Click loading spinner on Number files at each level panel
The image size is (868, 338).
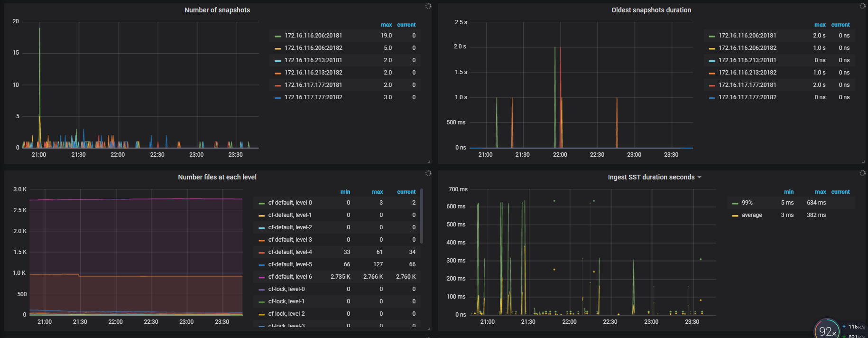[428, 173]
